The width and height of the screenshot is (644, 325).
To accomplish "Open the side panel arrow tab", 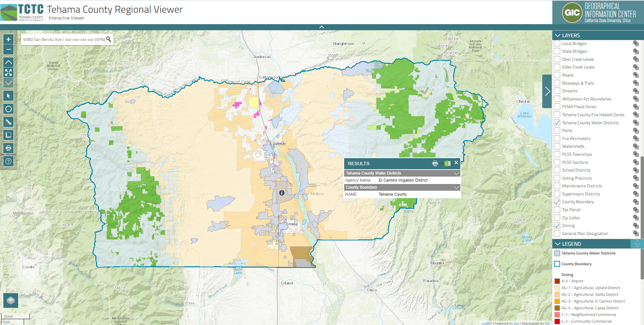I will pos(547,91).
